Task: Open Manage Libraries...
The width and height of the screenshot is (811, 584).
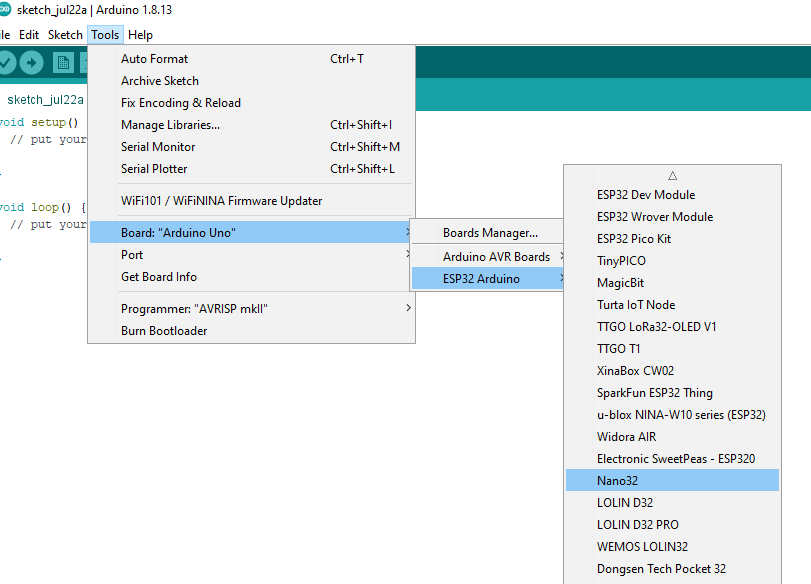Action: pos(170,125)
